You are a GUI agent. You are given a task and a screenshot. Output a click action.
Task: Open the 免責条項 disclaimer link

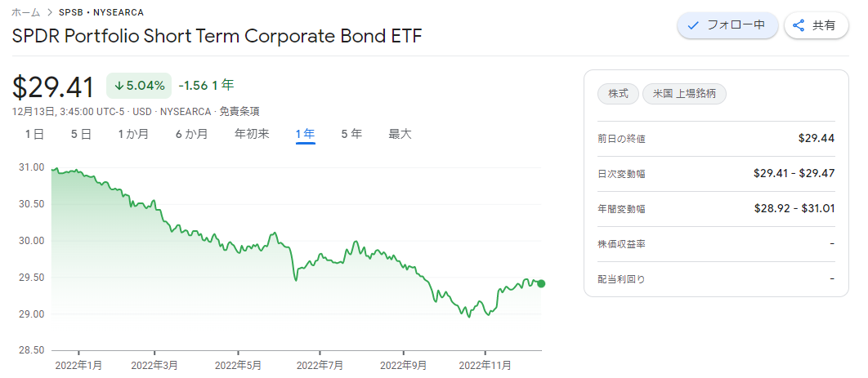pos(239,111)
